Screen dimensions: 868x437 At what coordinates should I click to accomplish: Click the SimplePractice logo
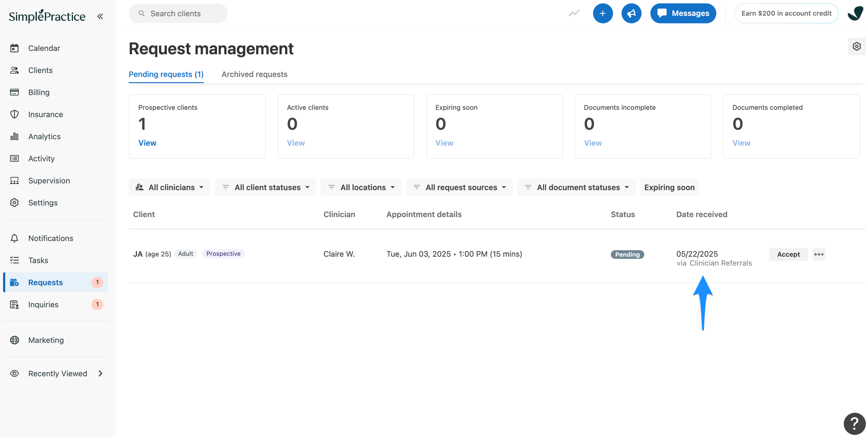coord(47,16)
